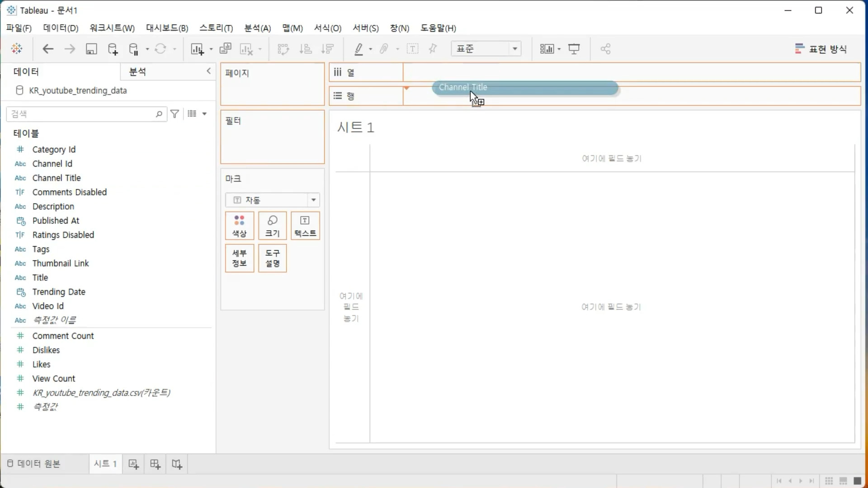
Task: Click the field search input box
Action: tap(81, 114)
